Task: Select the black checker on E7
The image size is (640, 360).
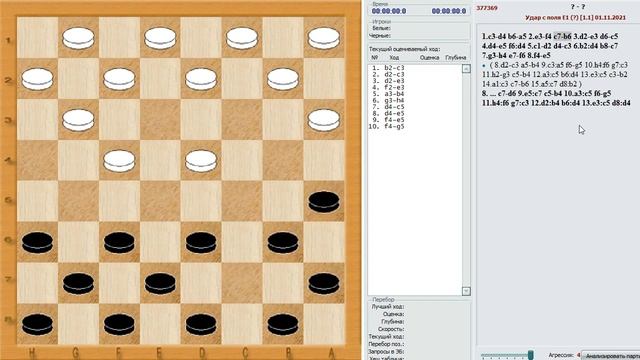Action: pyautogui.click(x=160, y=283)
